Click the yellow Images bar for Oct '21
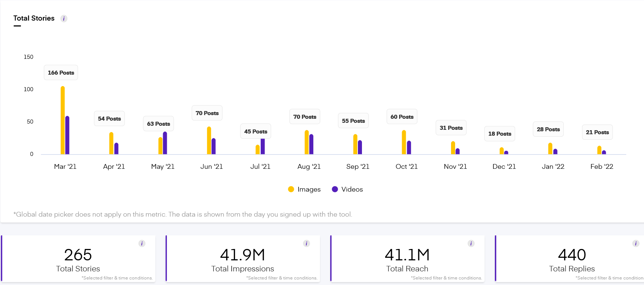This screenshot has height=285, width=644. point(404,142)
